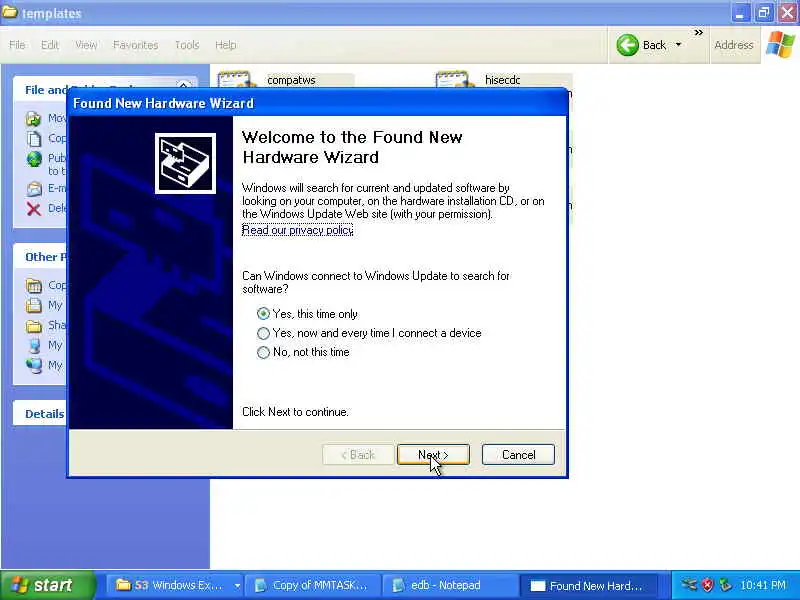Image resolution: width=800 pixels, height=600 pixels.
Task: Click the Shared Documents folder icon
Action: pos(34,326)
